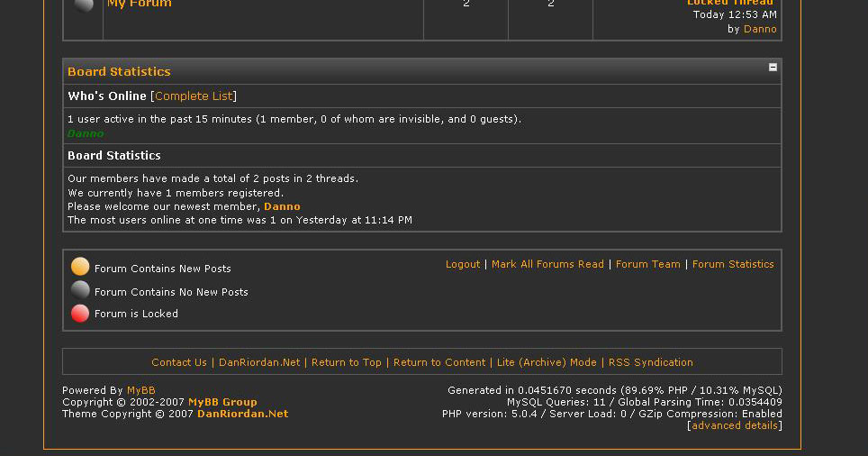Open newest member Danno's profile
The image size is (868, 456).
click(282, 206)
